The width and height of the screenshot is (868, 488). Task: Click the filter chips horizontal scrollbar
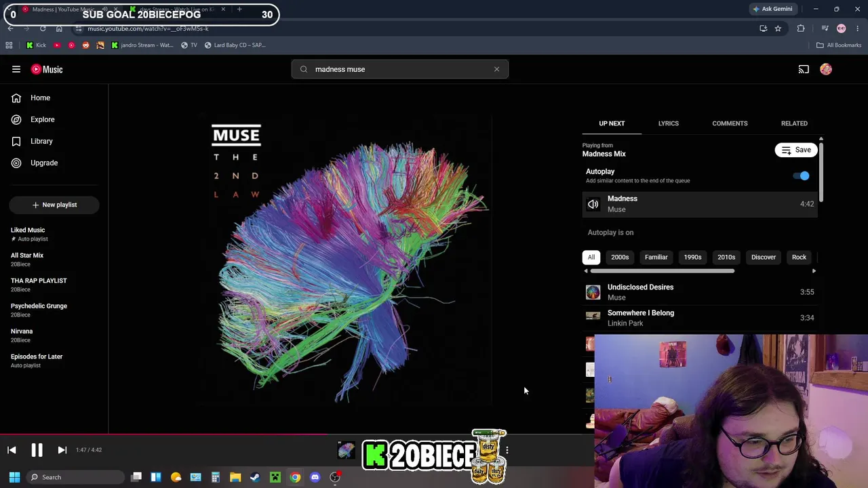pyautogui.click(x=662, y=271)
